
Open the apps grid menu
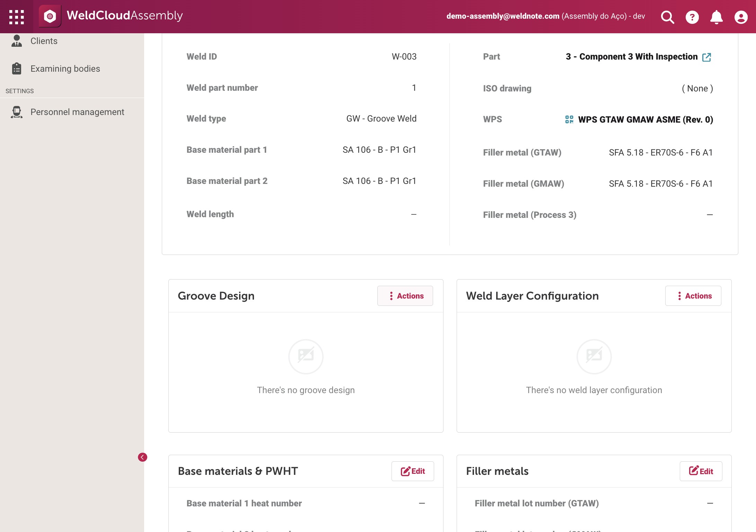click(17, 17)
